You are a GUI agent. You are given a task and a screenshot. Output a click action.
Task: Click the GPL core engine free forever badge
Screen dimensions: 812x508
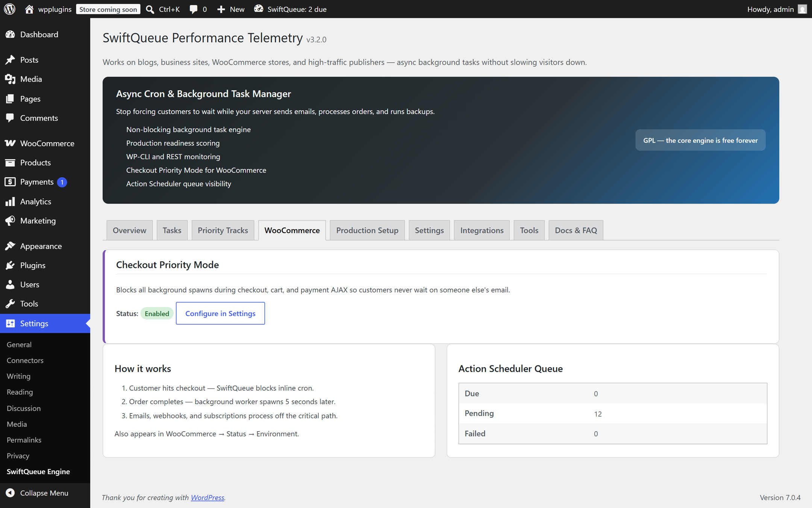click(700, 140)
